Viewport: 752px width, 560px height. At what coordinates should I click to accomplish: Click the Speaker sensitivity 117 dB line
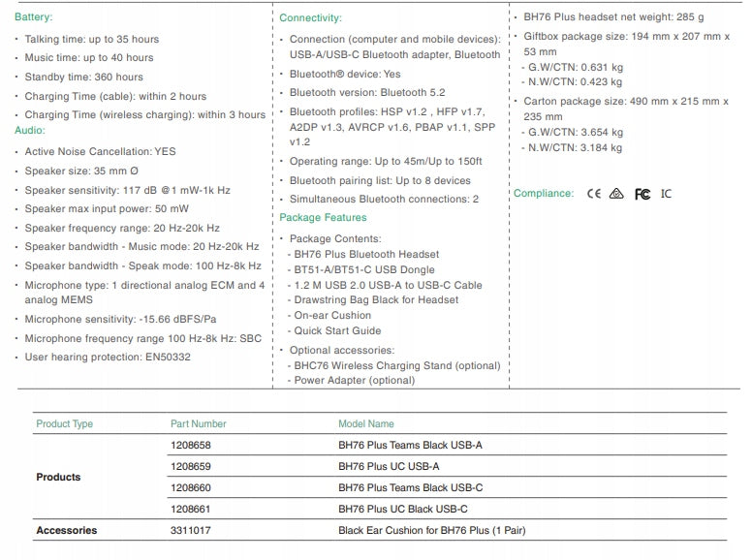[x=128, y=190]
